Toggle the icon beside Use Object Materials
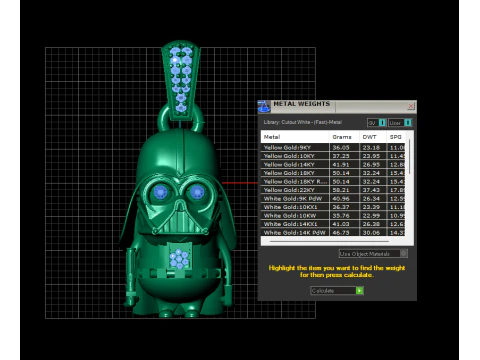480x360 pixels. (403, 253)
